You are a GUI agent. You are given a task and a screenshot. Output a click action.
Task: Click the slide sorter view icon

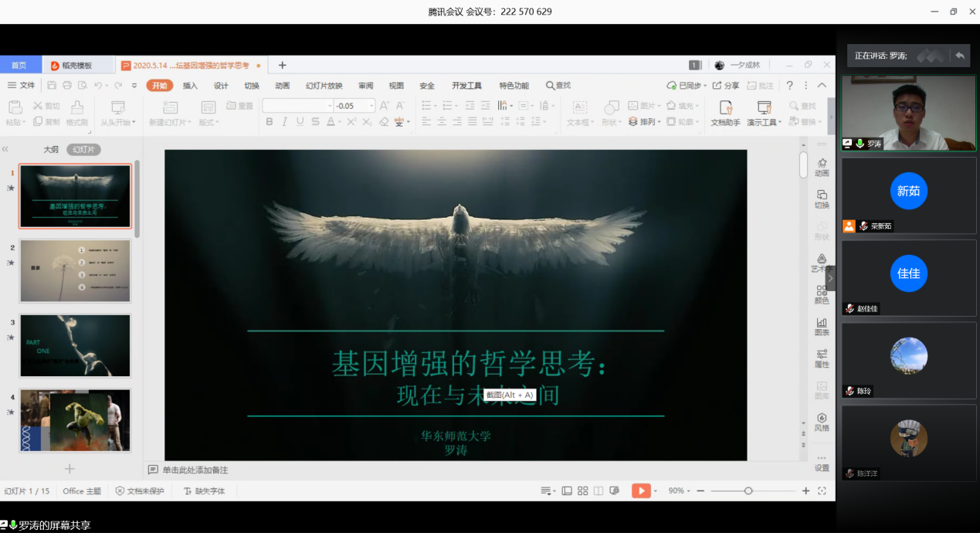click(582, 491)
